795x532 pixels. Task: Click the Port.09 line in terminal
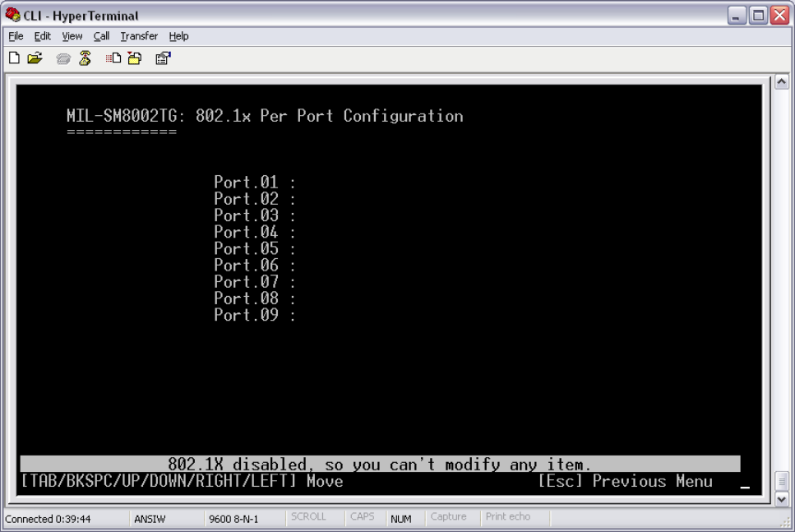[x=254, y=316]
